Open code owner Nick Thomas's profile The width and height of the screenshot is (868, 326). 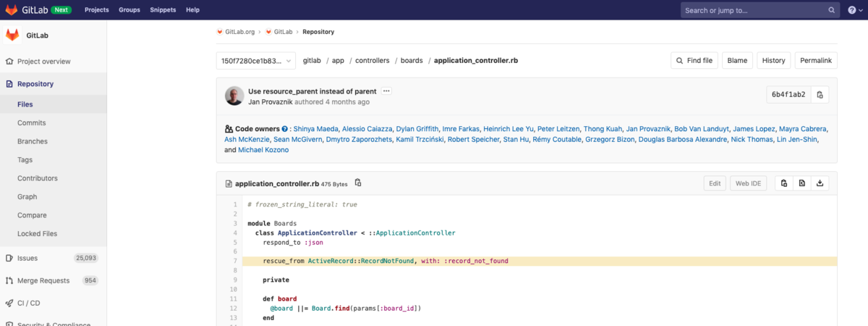coord(751,139)
